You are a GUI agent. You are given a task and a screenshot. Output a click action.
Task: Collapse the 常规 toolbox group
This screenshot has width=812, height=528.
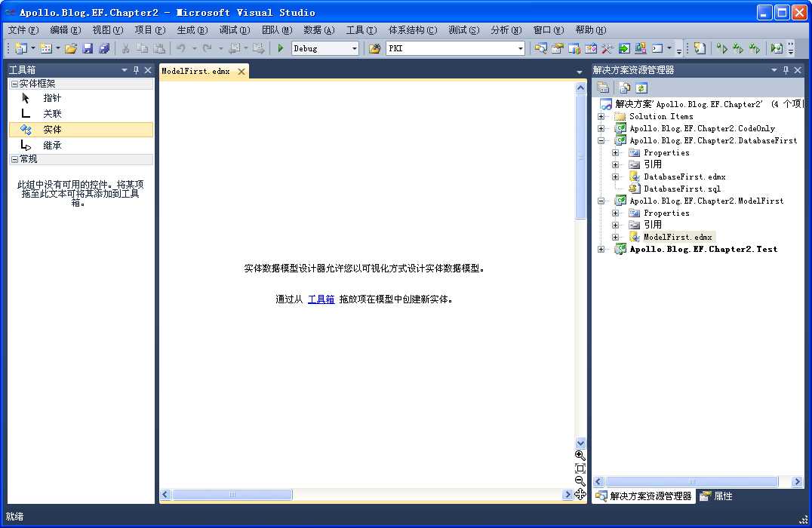(x=14, y=159)
